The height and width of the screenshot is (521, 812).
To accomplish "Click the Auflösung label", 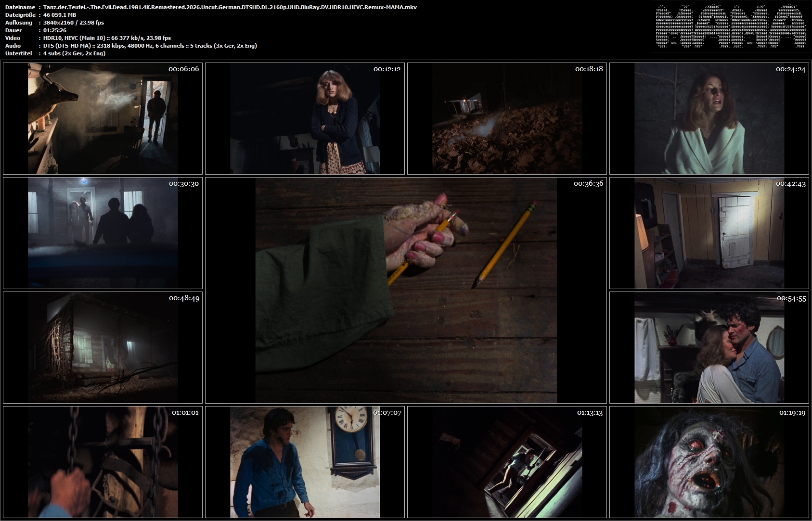I will (x=19, y=23).
